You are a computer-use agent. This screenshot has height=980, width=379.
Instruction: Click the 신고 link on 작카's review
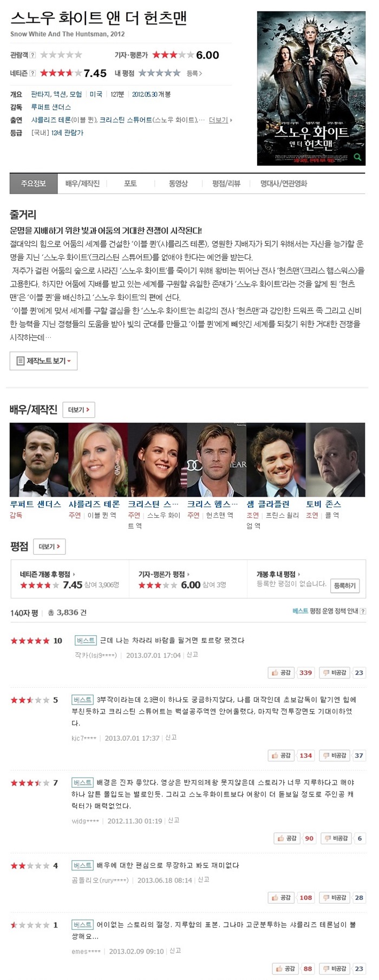point(192,655)
